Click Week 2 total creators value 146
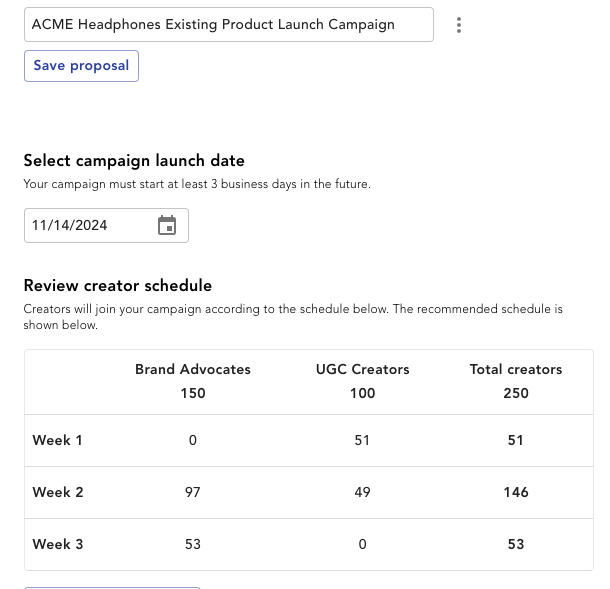This screenshot has height=589, width=610. [x=515, y=492]
